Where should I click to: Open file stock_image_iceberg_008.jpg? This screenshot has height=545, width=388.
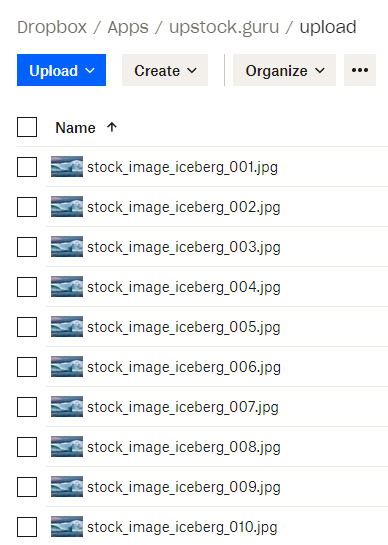[x=184, y=447]
